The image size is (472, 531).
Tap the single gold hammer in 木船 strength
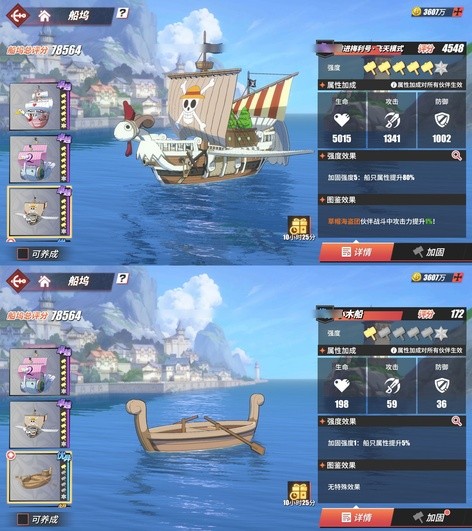click(x=370, y=333)
